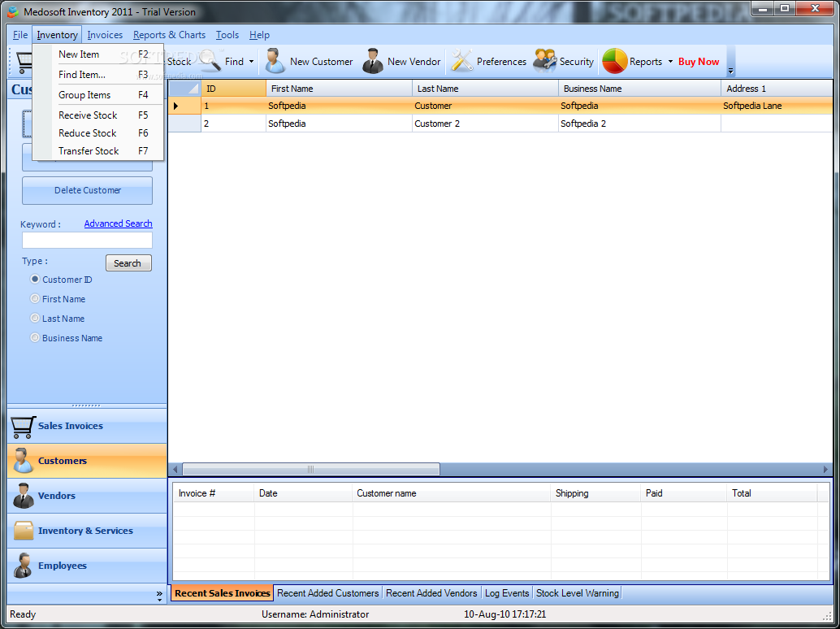840x629 pixels.
Task: Select the Business Name search type
Action: pos(35,337)
